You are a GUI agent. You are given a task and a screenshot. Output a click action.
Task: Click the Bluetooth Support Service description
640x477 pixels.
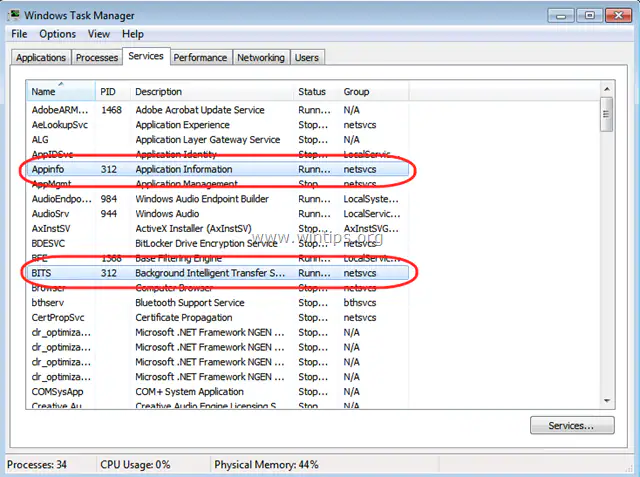coord(190,303)
